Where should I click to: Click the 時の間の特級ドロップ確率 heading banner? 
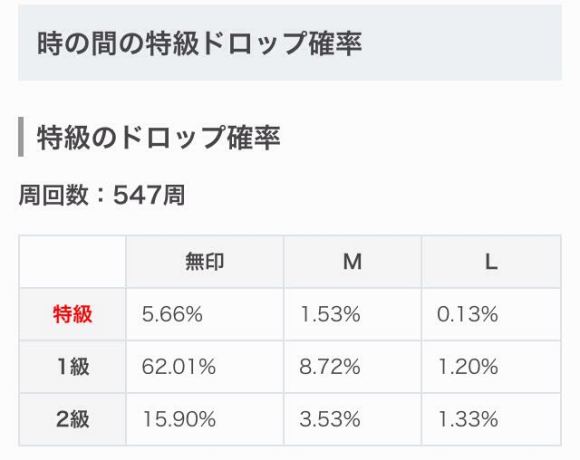[x=290, y=43]
